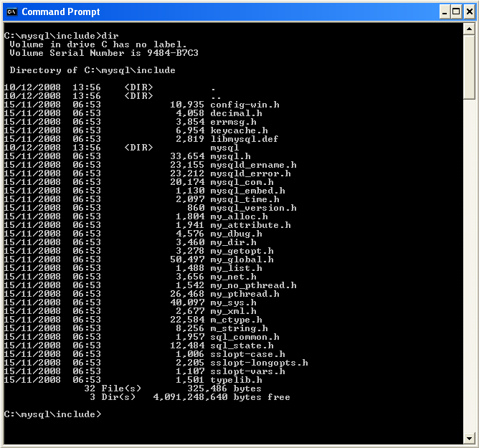Click the config-win.h file name

click(245, 105)
